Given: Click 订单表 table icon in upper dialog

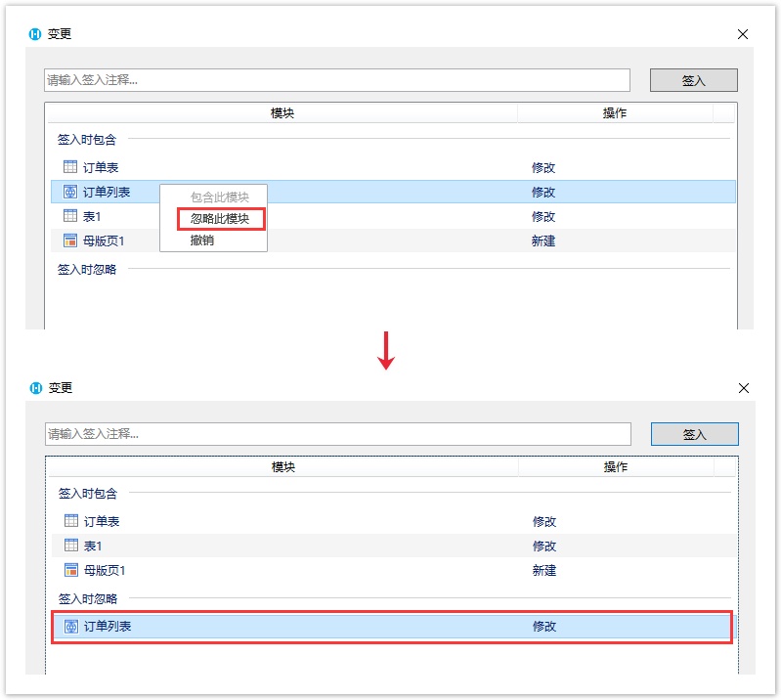Looking at the screenshot, I should pos(70,166).
